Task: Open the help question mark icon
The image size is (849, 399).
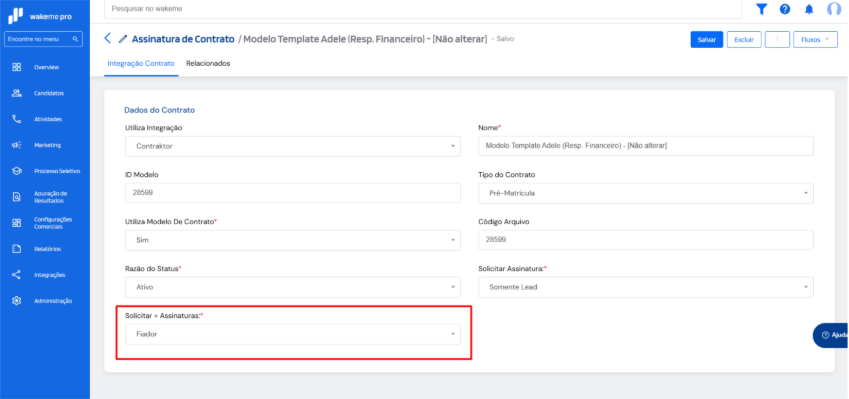Action: pyautogui.click(x=785, y=9)
